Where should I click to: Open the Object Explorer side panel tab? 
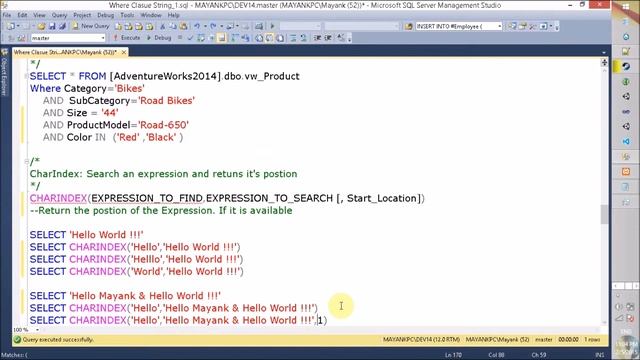point(4,73)
